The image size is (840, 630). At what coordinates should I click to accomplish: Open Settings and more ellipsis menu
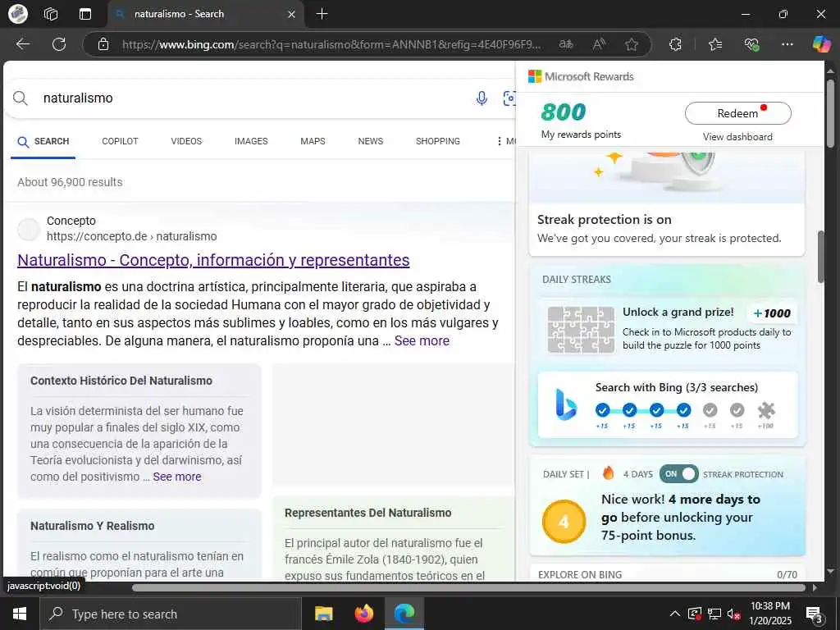click(x=787, y=44)
